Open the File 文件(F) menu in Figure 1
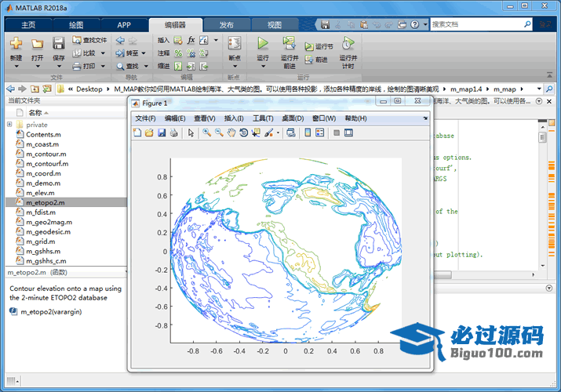This screenshot has width=561, height=392. 145,118
